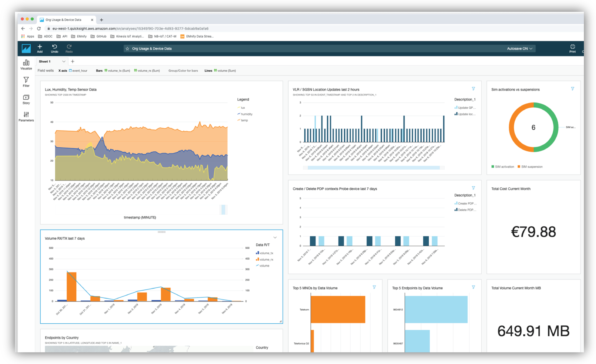This screenshot has width=596, height=364.
Task: Toggle the filter on Sim activations vs suspensions visual
Action: (573, 89)
